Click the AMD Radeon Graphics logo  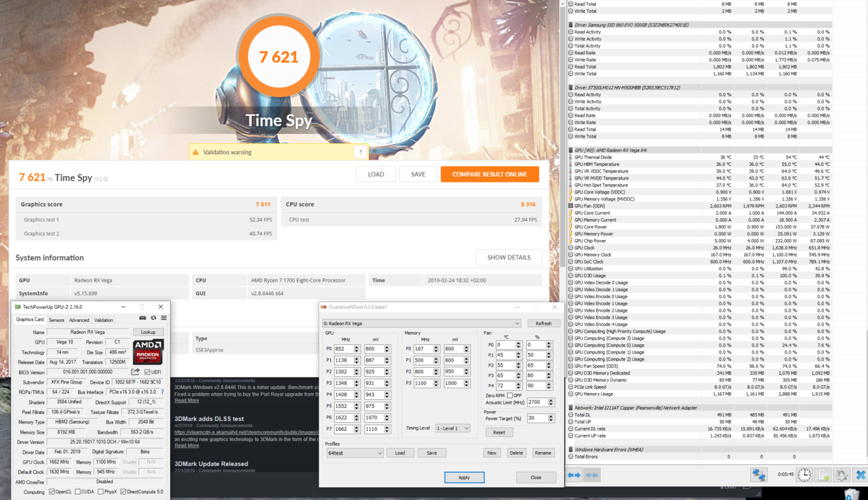pyautogui.click(x=149, y=352)
